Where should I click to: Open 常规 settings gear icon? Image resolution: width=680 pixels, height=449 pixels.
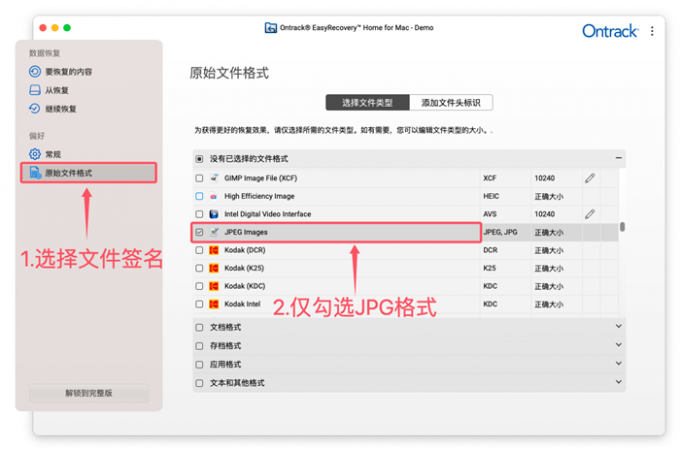click(35, 154)
